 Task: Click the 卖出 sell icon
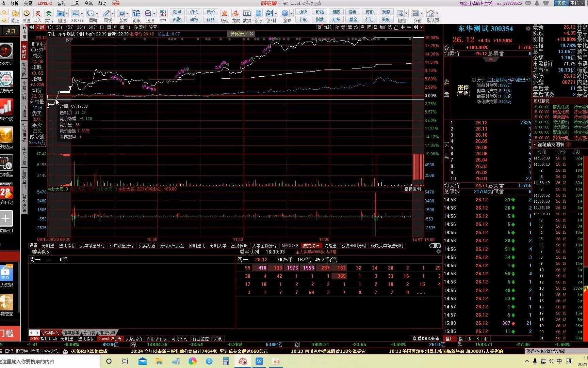pyautogui.click(x=49, y=14)
